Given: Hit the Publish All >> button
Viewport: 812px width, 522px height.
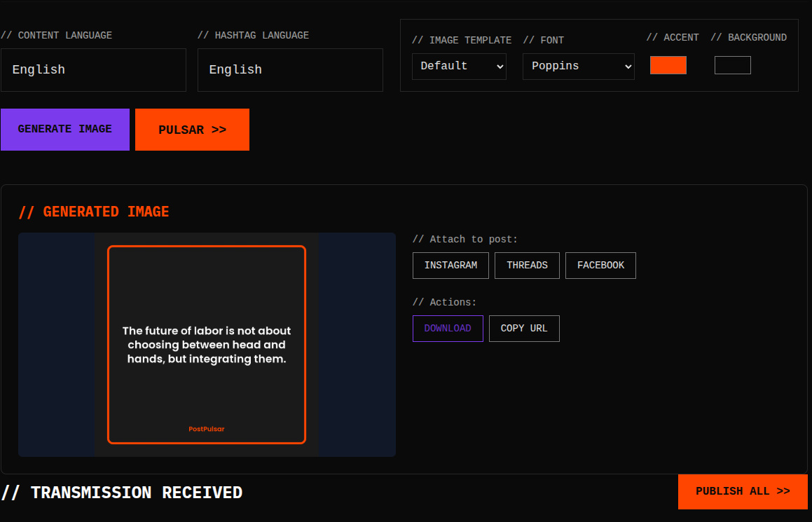Looking at the screenshot, I should tap(743, 492).
